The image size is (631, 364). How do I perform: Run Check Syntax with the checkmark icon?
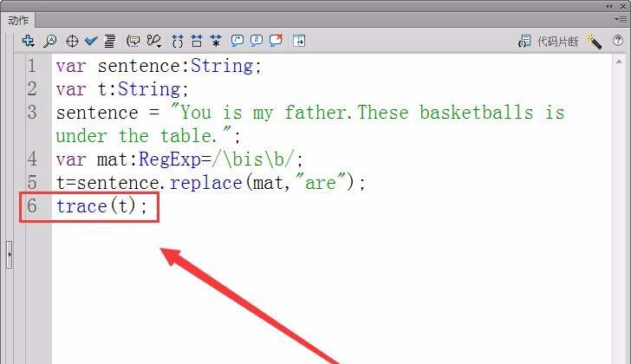point(91,41)
